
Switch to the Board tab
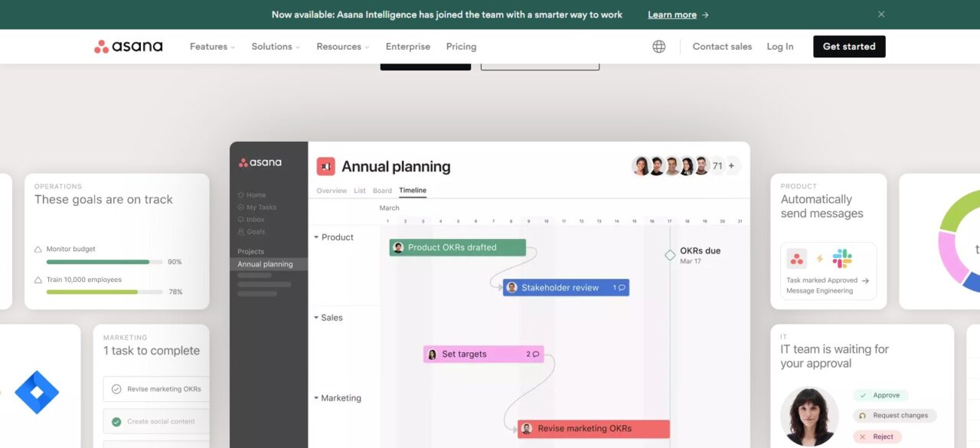click(382, 191)
